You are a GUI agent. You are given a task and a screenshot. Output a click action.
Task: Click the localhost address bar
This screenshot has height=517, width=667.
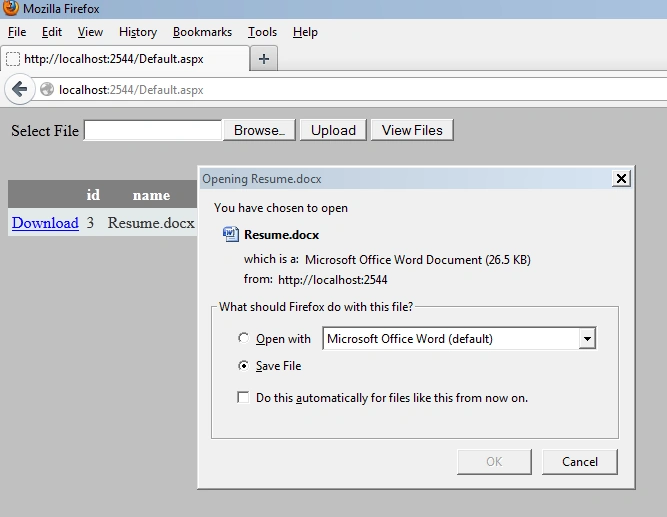[349, 89]
